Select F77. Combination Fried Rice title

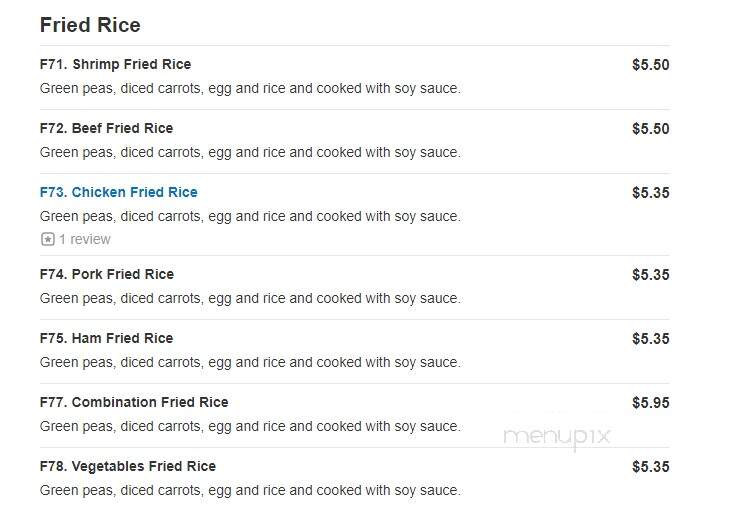coord(134,402)
